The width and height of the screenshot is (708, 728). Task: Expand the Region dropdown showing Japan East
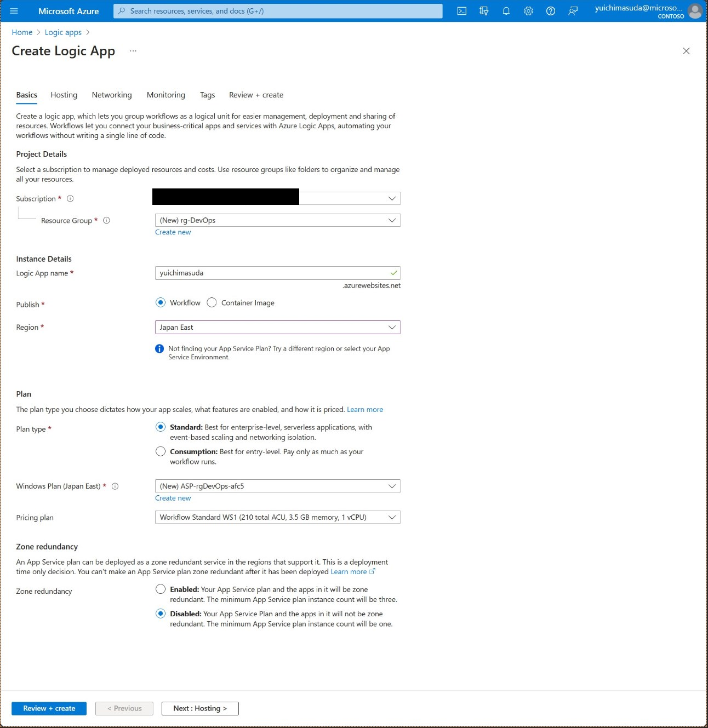278,327
